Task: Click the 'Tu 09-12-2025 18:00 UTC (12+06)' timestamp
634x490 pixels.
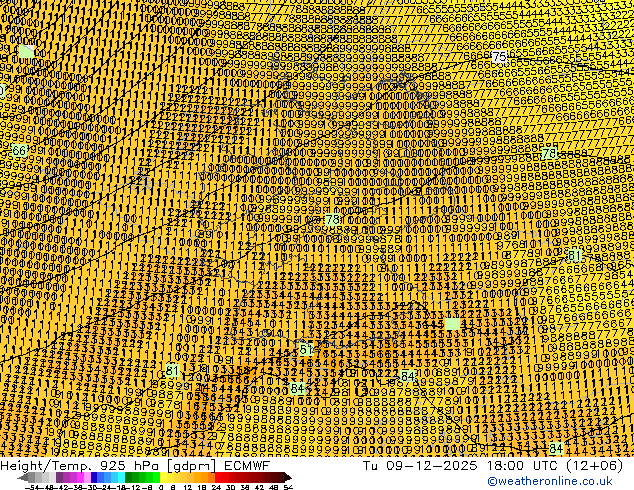Action: coord(493,465)
